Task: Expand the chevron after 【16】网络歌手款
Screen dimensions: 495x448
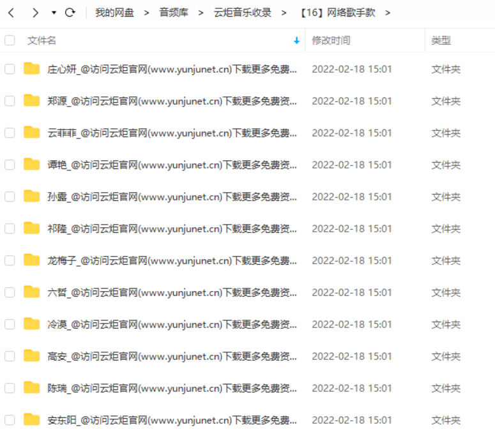Action: pos(388,13)
